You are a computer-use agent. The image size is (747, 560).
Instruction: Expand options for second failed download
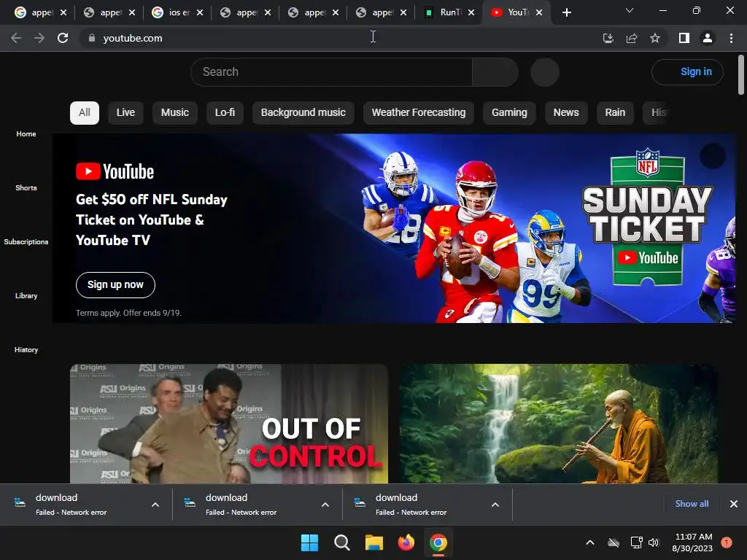(325, 505)
